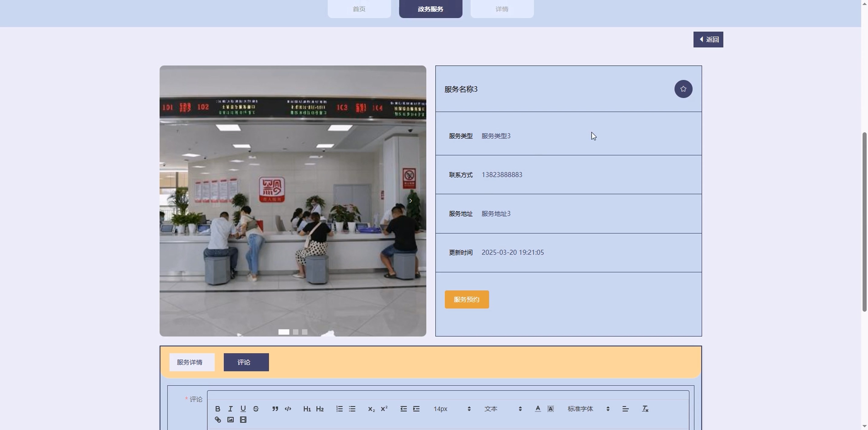Viewport: 868px width, 430px height.
Task: Open the text color picker
Action: click(538, 409)
